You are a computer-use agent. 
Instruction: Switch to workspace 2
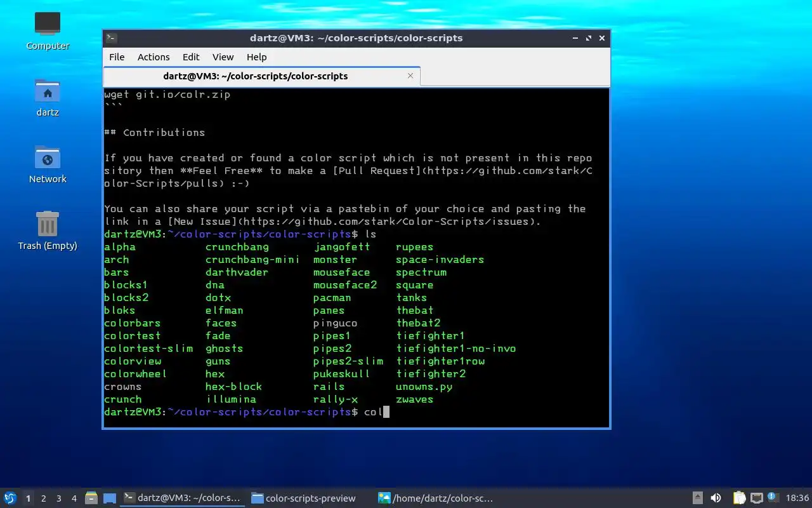[x=44, y=498]
